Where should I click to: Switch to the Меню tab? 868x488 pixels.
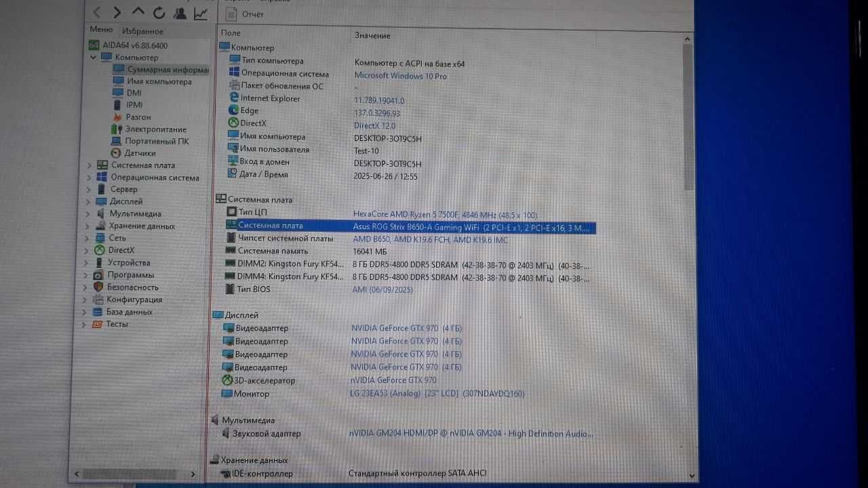click(101, 30)
